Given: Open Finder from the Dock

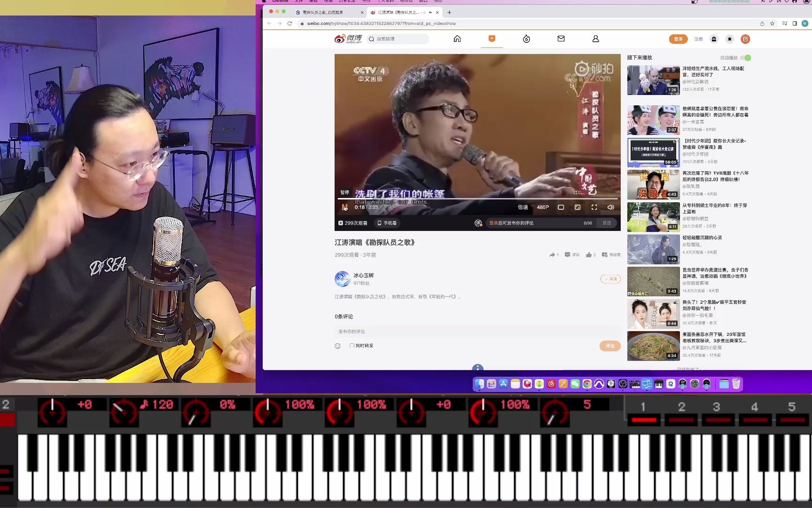Looking at the screenshot, I should click(x=479, y=384).
